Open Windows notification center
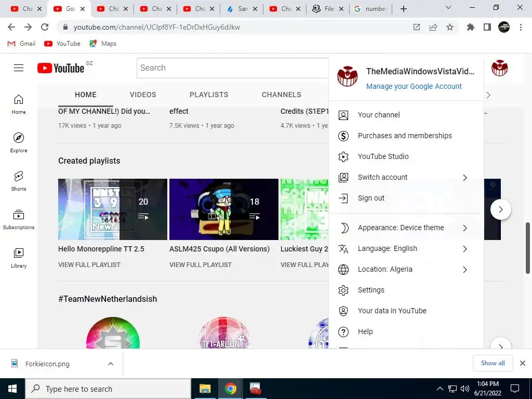This screenshot has width=532, height=399. coord(515,389)
